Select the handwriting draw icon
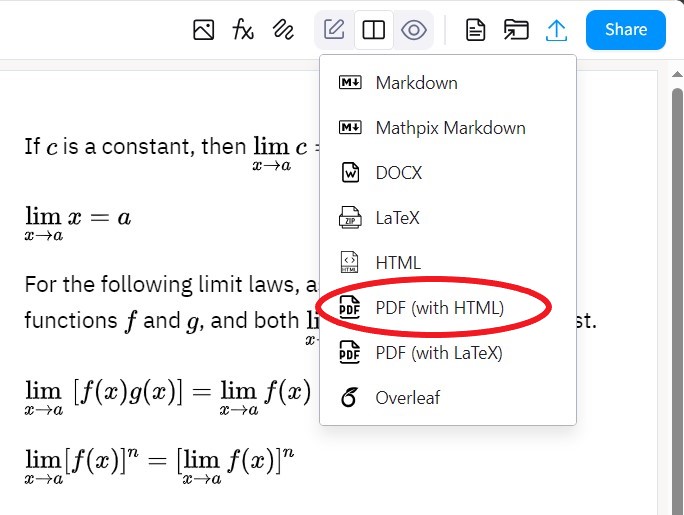Viewport: 684px width, 515px height. [x=283, y=30]
